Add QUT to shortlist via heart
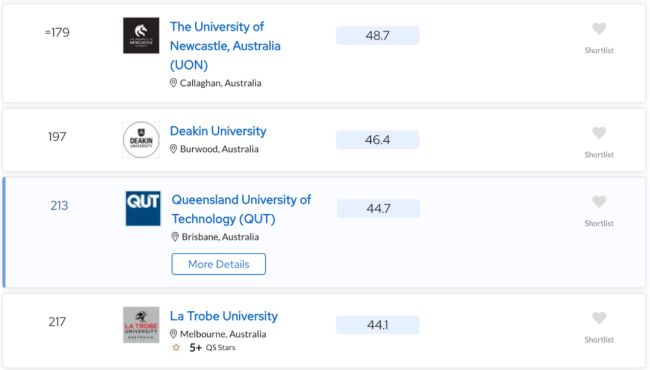The image size is (650, 370). tap(599, 202)
